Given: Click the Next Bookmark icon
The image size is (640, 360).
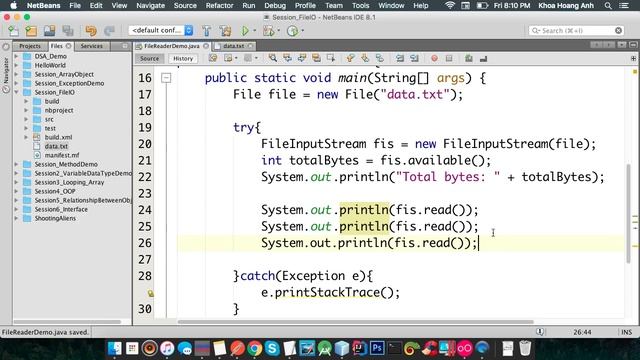Looking at the screenshot, I should tap(365, 58).
